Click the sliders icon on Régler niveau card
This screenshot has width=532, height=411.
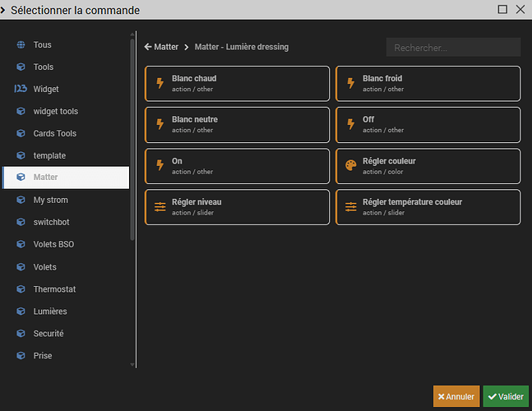coord(160,207)
